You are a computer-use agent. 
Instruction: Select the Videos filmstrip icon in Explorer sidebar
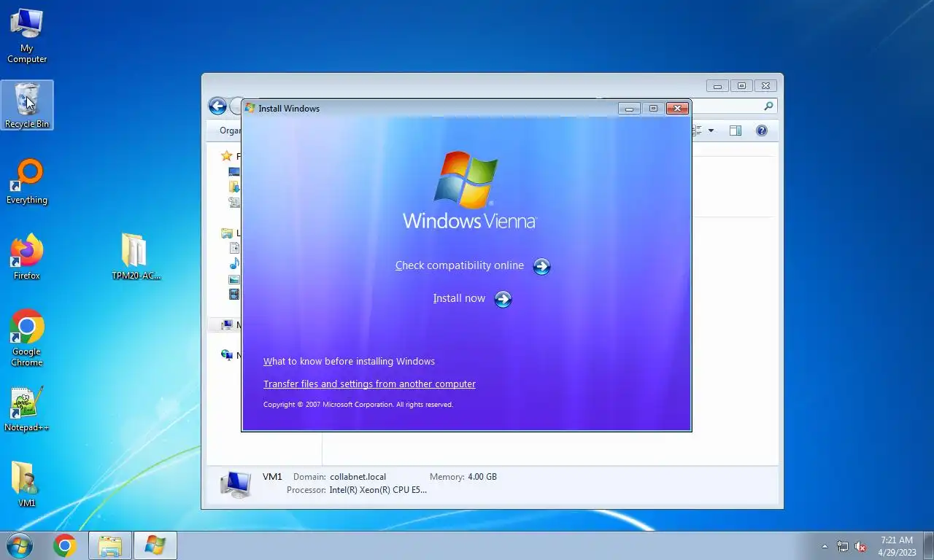(234, 295)
